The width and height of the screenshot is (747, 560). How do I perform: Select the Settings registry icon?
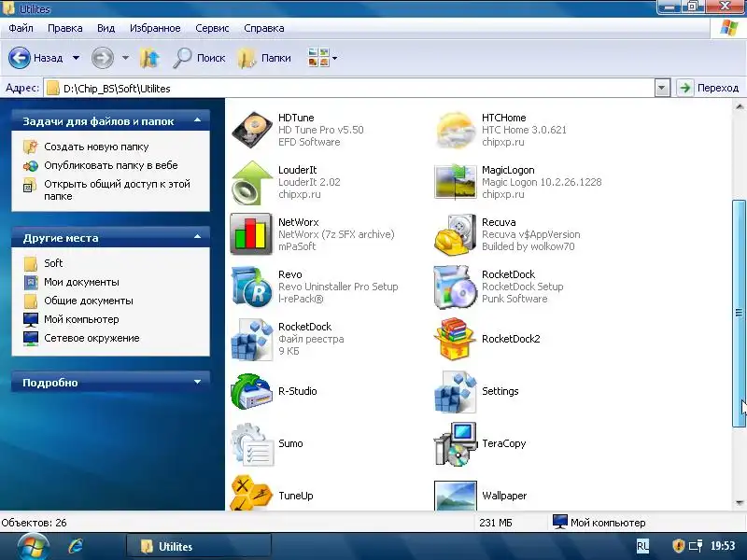coord(455,391)
